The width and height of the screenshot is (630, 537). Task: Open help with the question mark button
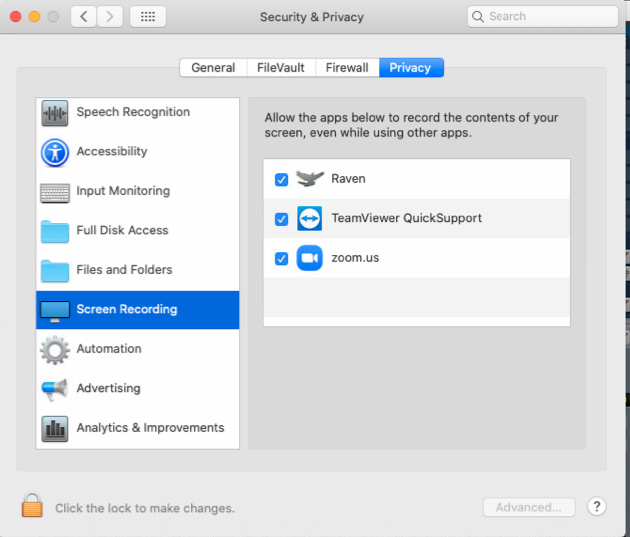[596, 507]
